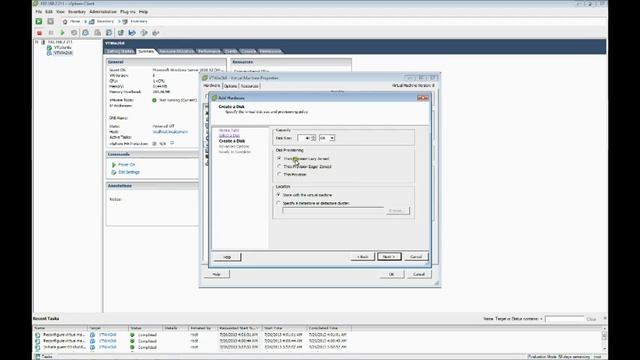Switch to the Performance tab

coord(209,51)
